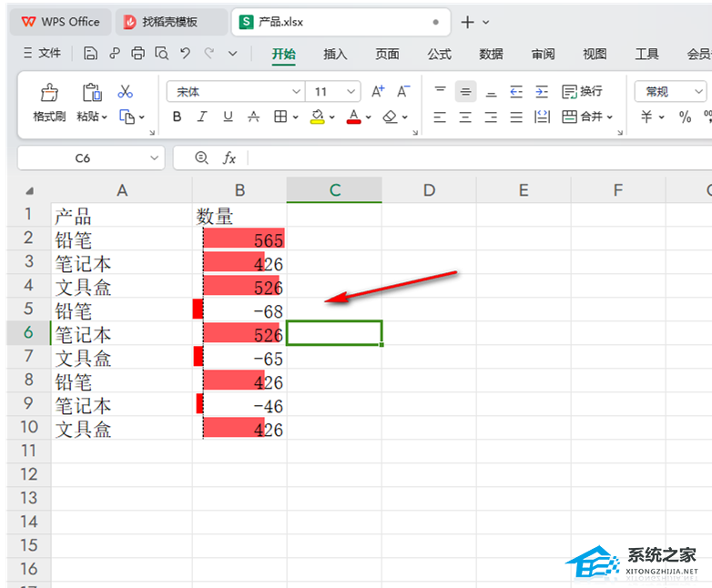Click the Borders icon

click(x=280, y=117)
